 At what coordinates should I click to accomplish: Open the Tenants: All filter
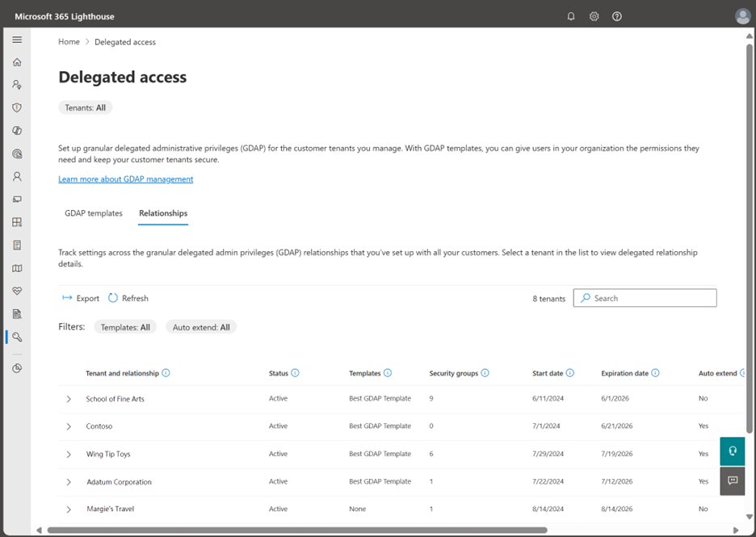[x=86, y=107]
